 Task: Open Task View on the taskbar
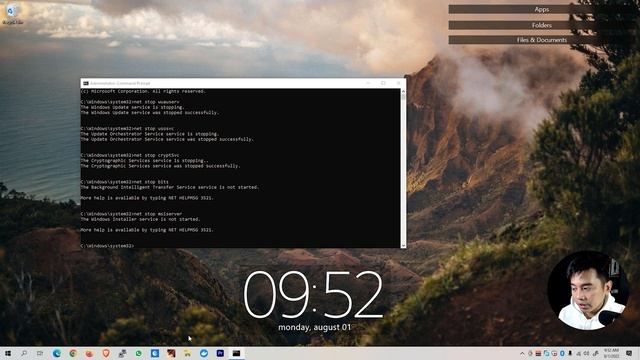pos(40,353)
